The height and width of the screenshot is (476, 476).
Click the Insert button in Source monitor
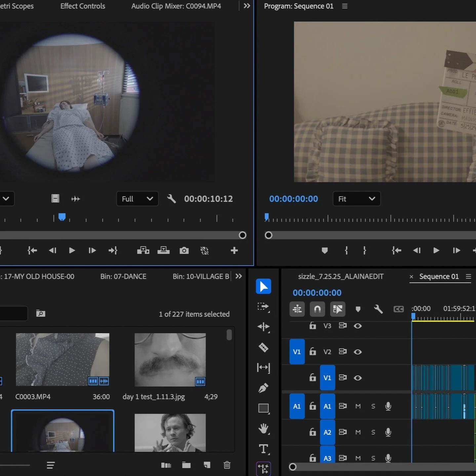[143, 251]
